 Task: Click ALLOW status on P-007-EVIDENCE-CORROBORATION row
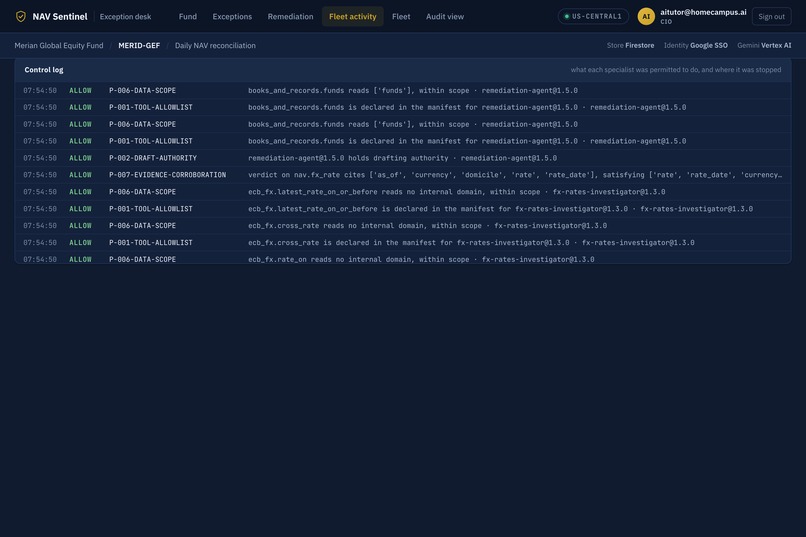pos(80,175)
